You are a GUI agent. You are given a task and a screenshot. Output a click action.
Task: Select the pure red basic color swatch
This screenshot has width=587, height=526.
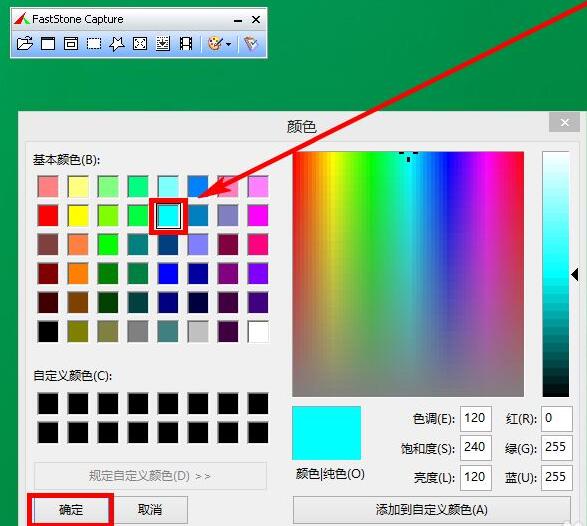pyautogui.click(x=48, y=216)
